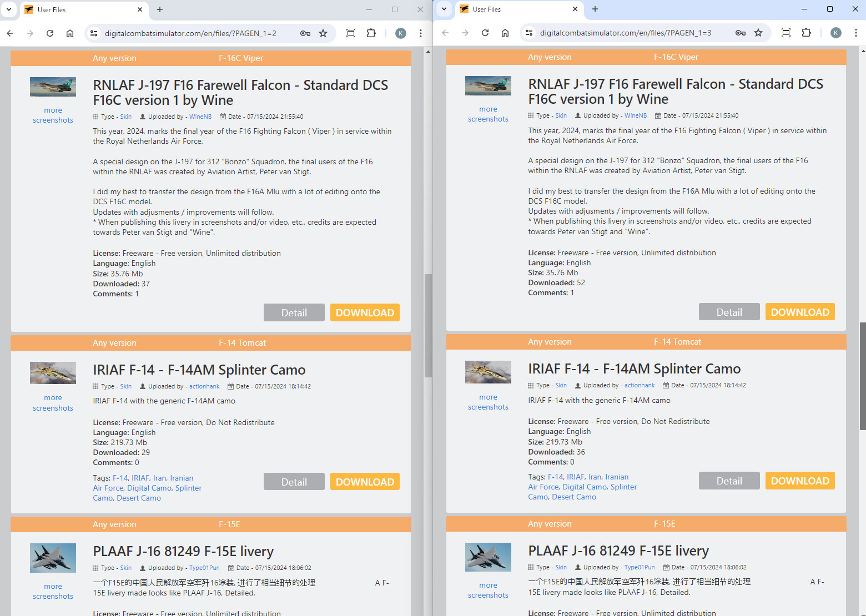866x616 pixels.
Task: View site information icon in right window
Action: (x=529, y=33)
